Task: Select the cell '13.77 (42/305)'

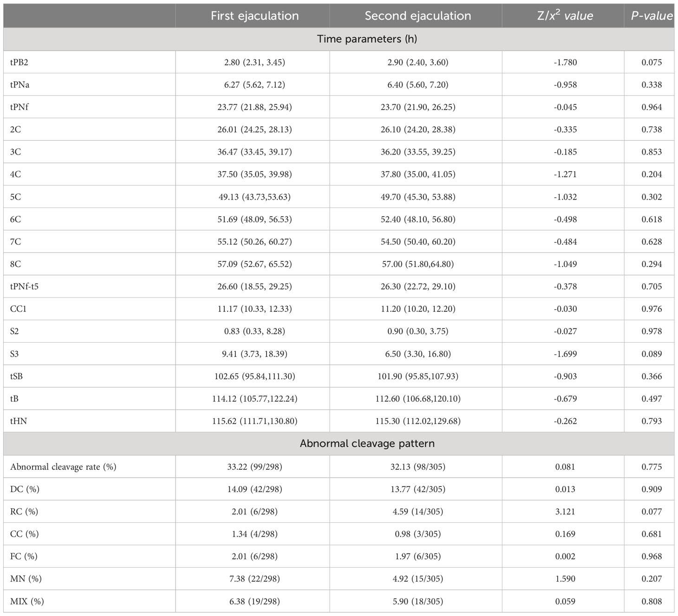Action: [417, 489]
